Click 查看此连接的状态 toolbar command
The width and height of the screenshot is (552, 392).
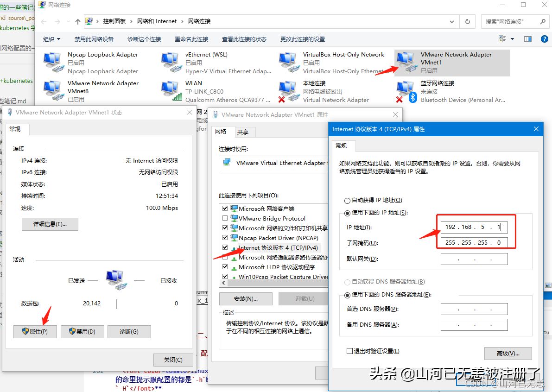click(x=244, y=39)
